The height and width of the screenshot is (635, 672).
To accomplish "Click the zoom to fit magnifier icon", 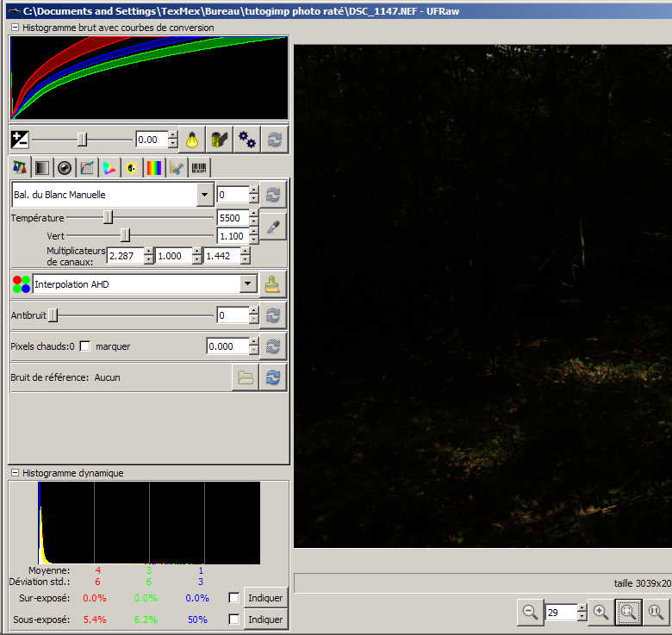I will tap(628, 612).
